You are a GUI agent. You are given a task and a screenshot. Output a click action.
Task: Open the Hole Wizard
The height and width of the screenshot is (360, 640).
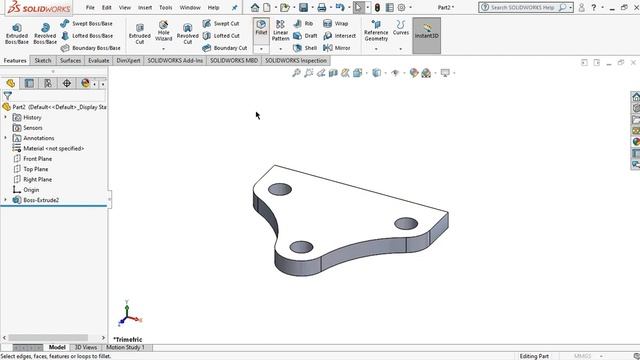163,31
